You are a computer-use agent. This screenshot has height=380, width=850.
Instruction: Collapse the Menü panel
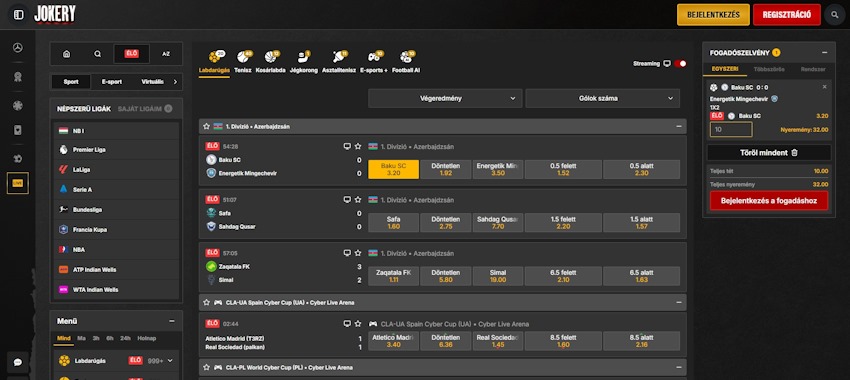(x=172, y=321)
